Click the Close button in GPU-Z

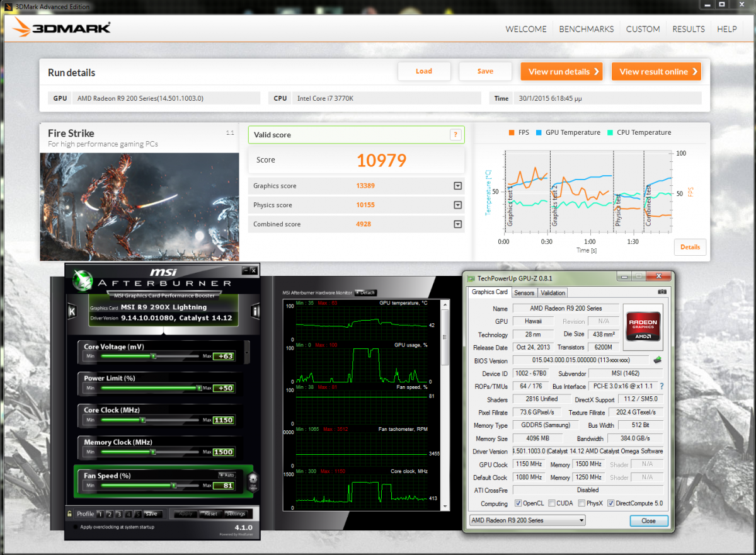point(648,520)
